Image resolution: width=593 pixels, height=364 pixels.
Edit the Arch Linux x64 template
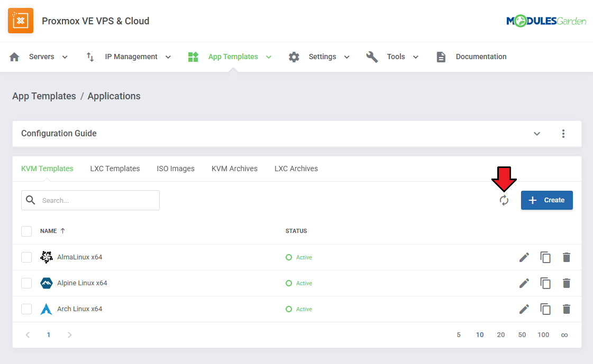tap(524, 309)
